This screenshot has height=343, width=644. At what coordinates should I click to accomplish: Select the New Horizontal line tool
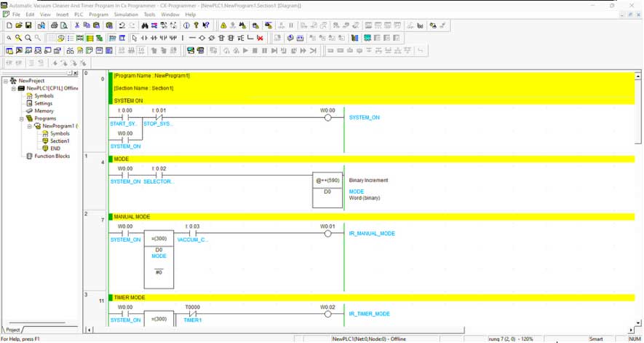(x=192, y=38)
